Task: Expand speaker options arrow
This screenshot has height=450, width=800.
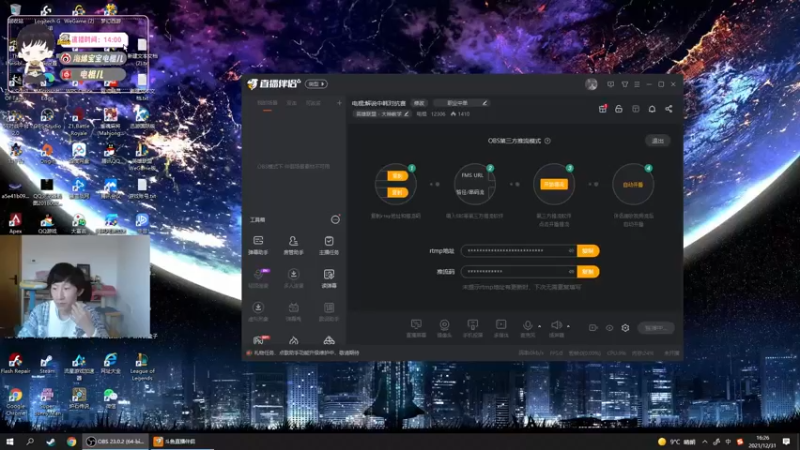Action: click(568, 327)
